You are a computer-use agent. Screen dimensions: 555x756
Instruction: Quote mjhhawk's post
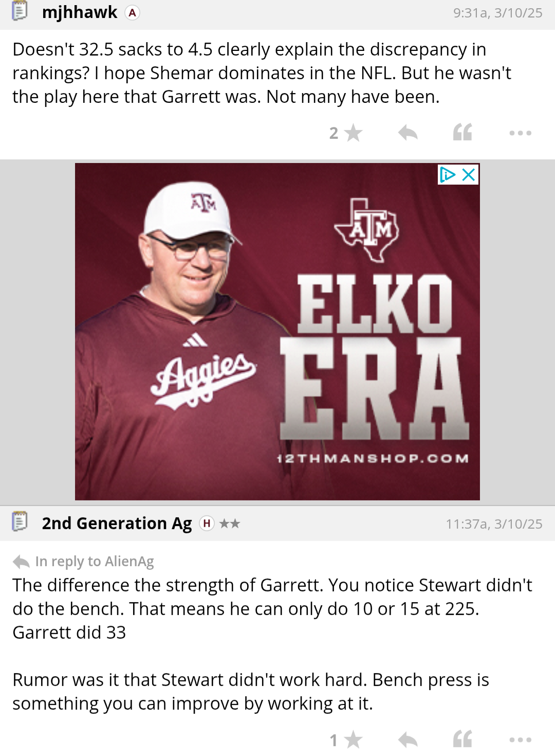click(x=462, y=133)
